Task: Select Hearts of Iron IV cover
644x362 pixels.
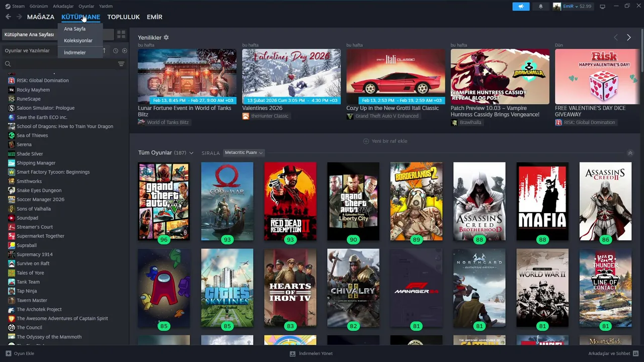Action: coord(290,288)
